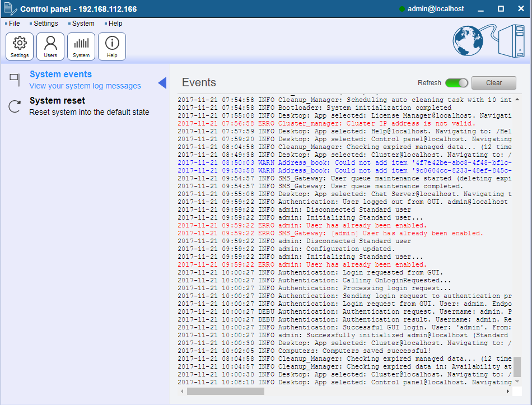
Task: Click the horizontal scrollbar thumb
Action: [x=226, y=391]
